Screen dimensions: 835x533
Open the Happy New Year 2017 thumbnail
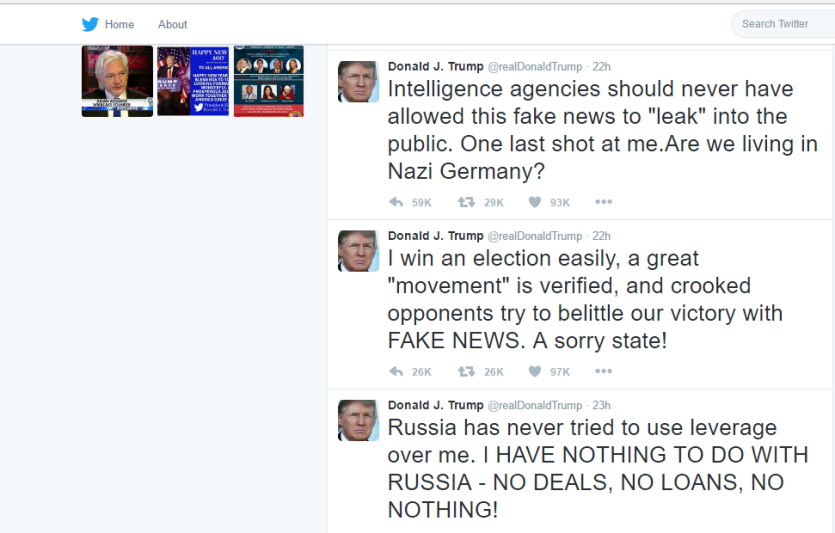193,81
